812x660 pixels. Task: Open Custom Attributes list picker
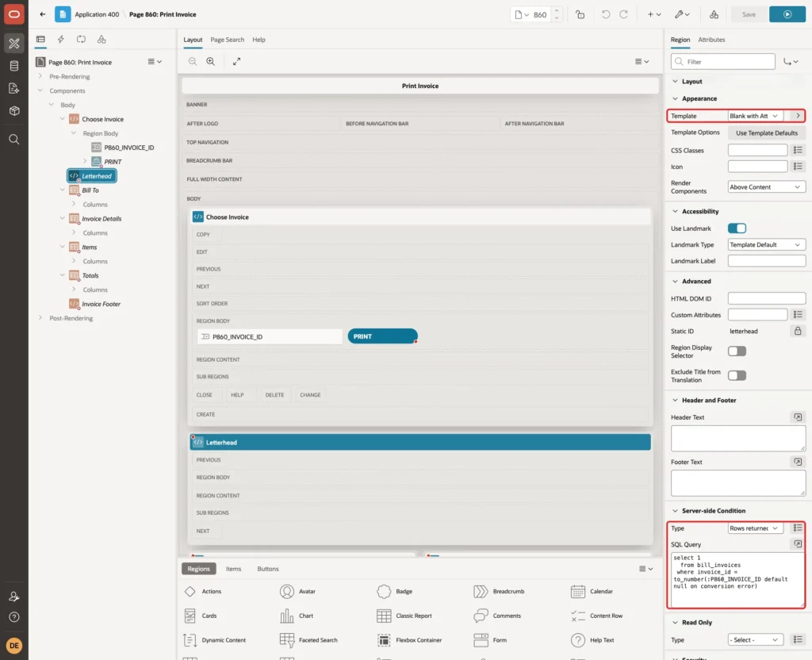pyautogui.click(x=798, y=314)
